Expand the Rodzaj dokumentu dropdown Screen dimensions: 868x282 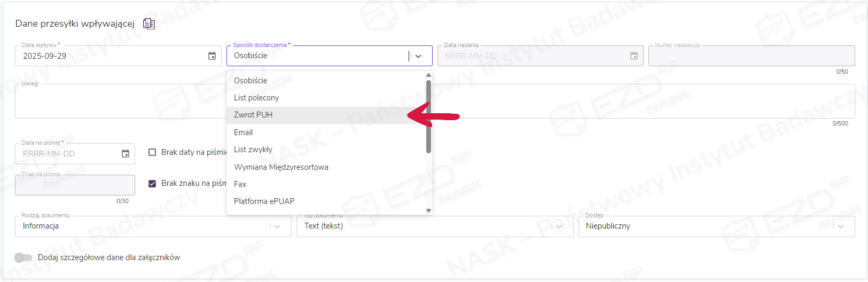[x=277, y=226]
